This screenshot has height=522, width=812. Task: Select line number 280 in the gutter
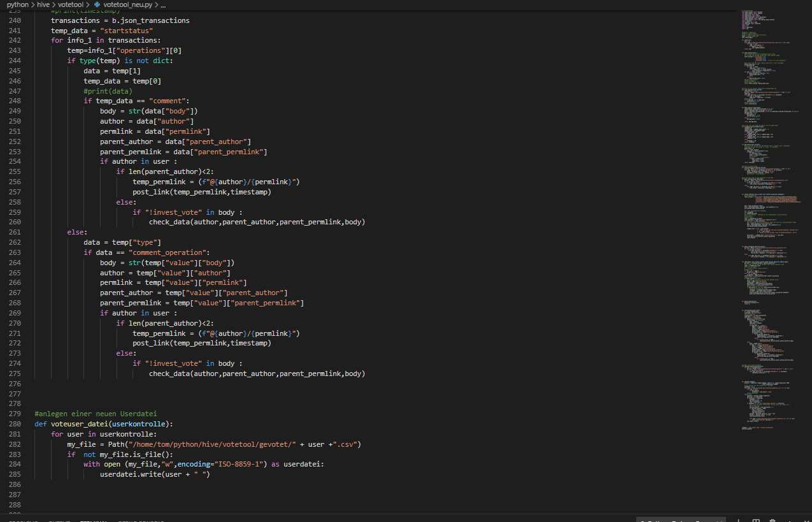coord(14,424)
